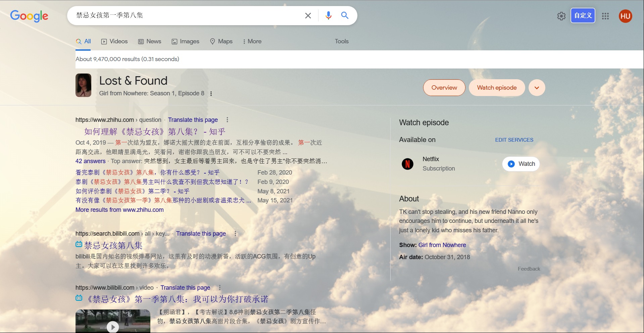
Task: Click the 自定义 button
Action: (x=583, y=15)
